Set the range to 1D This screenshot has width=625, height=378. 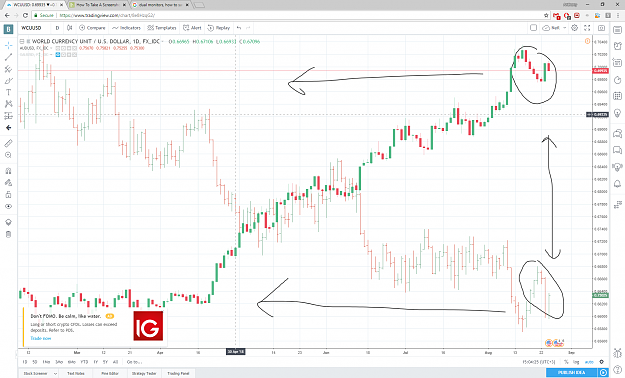click(25, 362)
